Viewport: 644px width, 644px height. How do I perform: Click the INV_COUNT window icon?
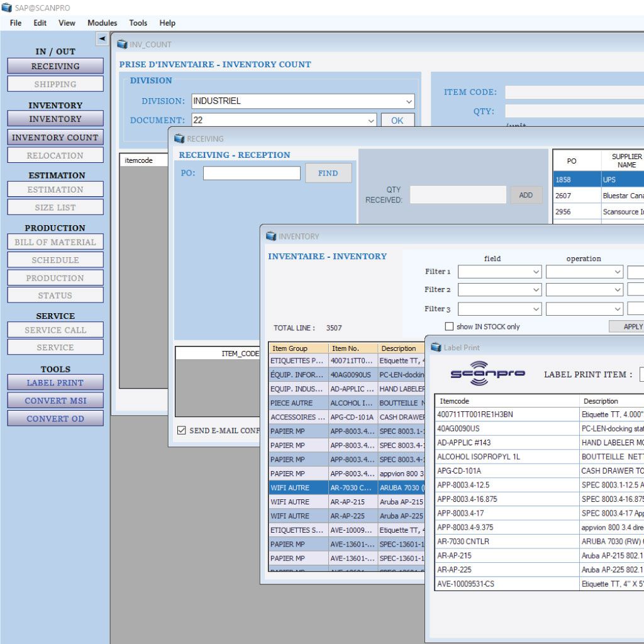click(123, 45)
